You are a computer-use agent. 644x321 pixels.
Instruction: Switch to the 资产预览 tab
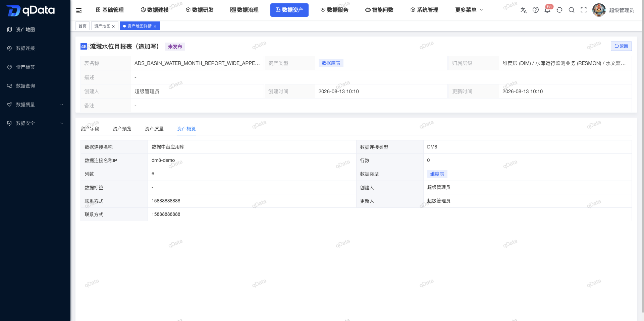click(122, 129)
